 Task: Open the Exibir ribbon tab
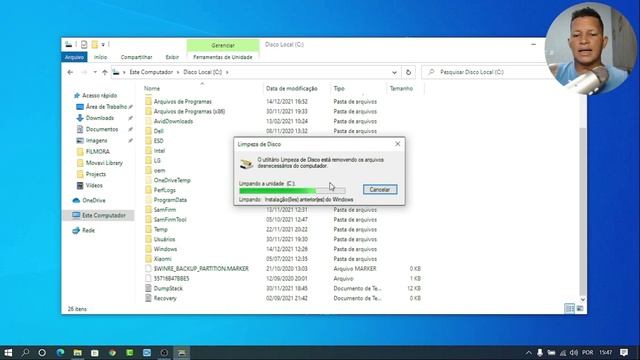172,57
